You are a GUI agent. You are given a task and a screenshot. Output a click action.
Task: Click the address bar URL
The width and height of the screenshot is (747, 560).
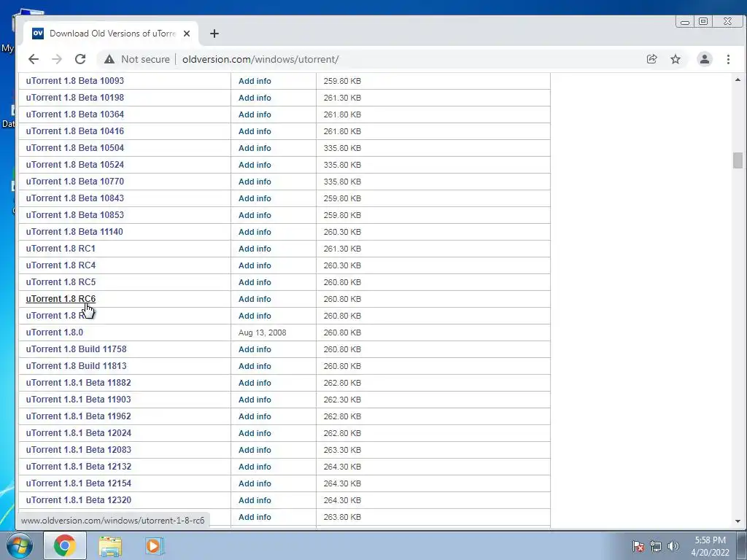[x=260, y=59]
